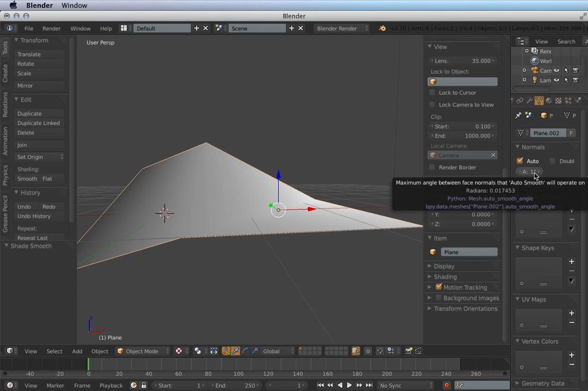This screenshot has height=391, width=588.
Task: Click the info editor type icon
Action: click(x=10, y=28)
